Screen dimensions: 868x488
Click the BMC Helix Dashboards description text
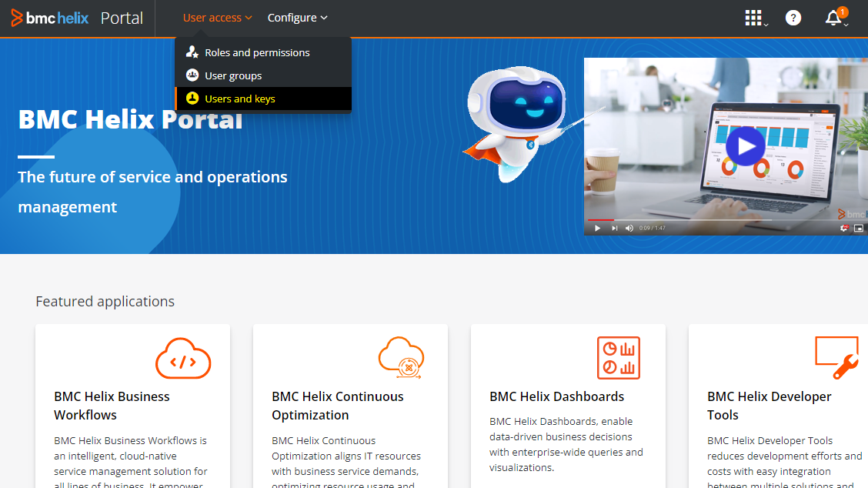point(566,444)
